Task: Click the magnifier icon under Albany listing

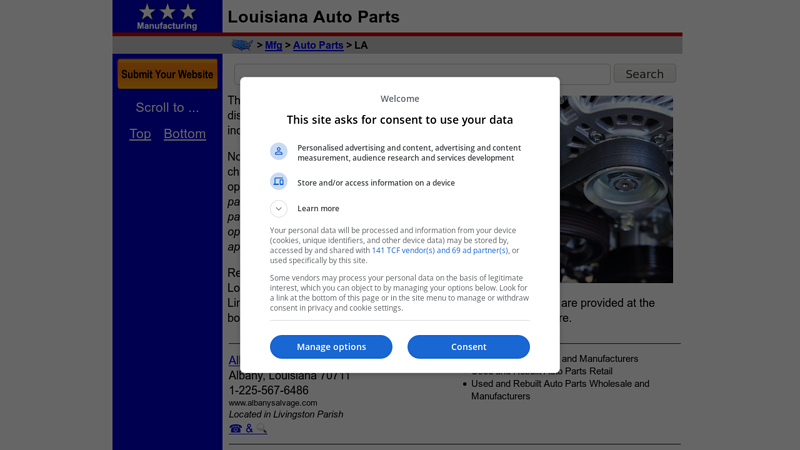Action: point(261,429)
